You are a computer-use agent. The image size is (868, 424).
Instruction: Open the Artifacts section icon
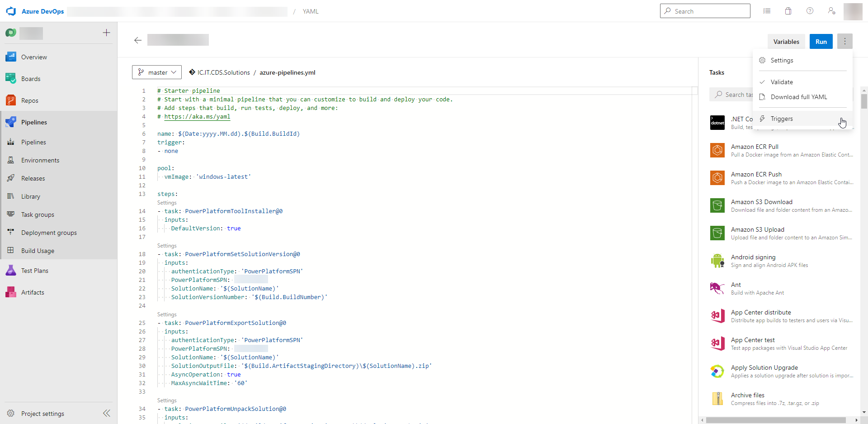click(x=11, y=292)
